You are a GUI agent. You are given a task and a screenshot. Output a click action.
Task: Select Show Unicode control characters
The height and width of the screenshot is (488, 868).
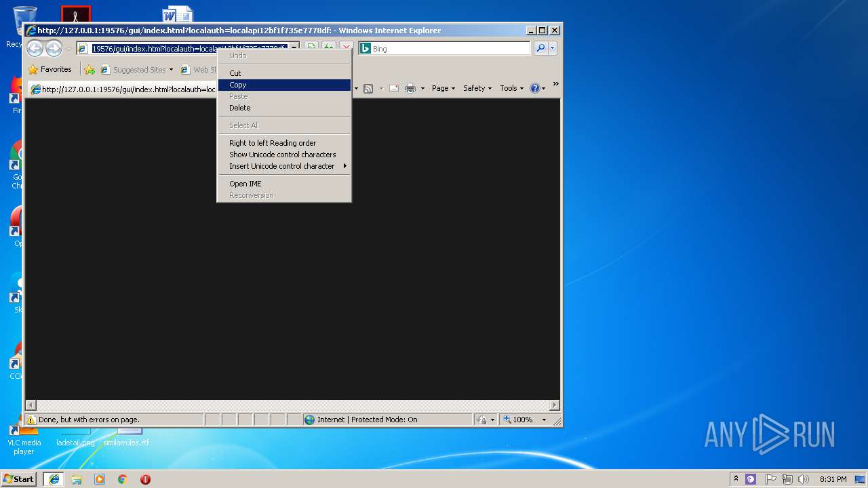click(284, 155)
